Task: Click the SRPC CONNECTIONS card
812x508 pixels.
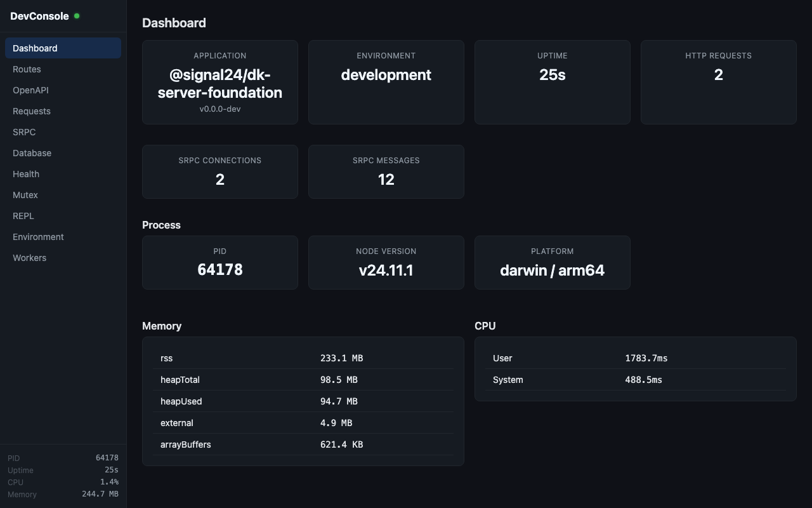Action: pyautogui.click(x=220, y=171)
